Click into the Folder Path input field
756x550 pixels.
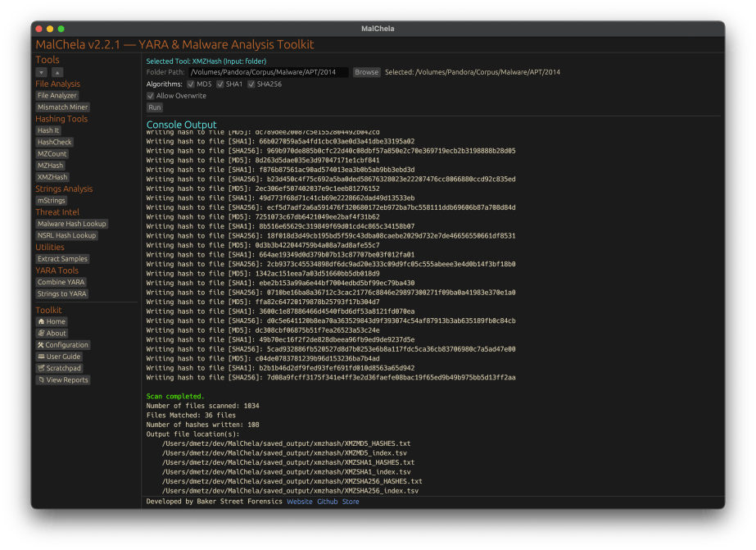click(268, 72)
